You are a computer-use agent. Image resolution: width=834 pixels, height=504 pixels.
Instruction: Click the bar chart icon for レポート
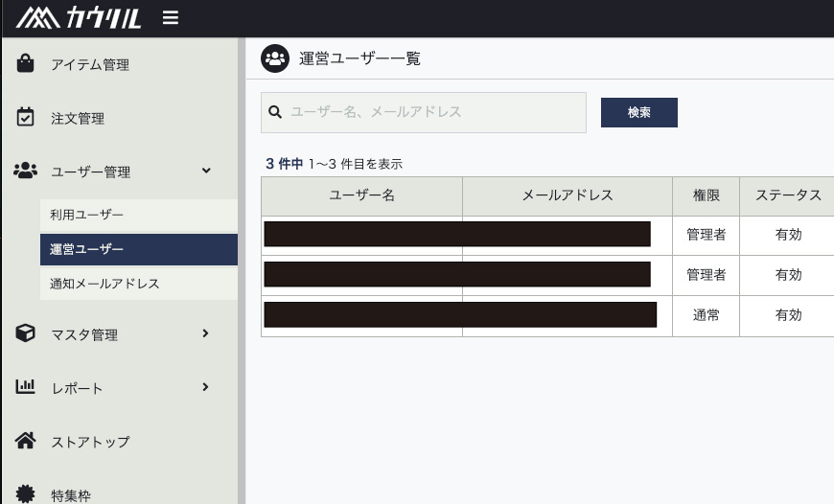pos(26,388)
